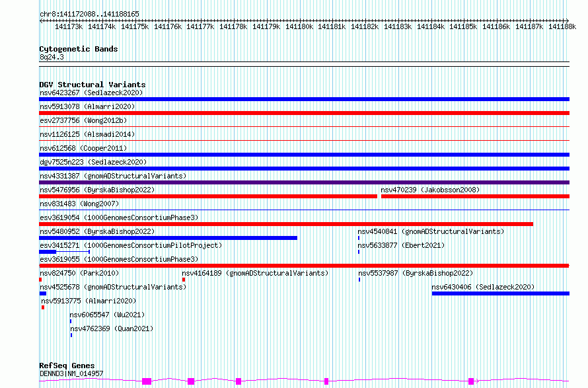Select the nsv5913078 (Almarri2020) label
Viewport: 588px width, 388px height.
[x=87, y=106]
